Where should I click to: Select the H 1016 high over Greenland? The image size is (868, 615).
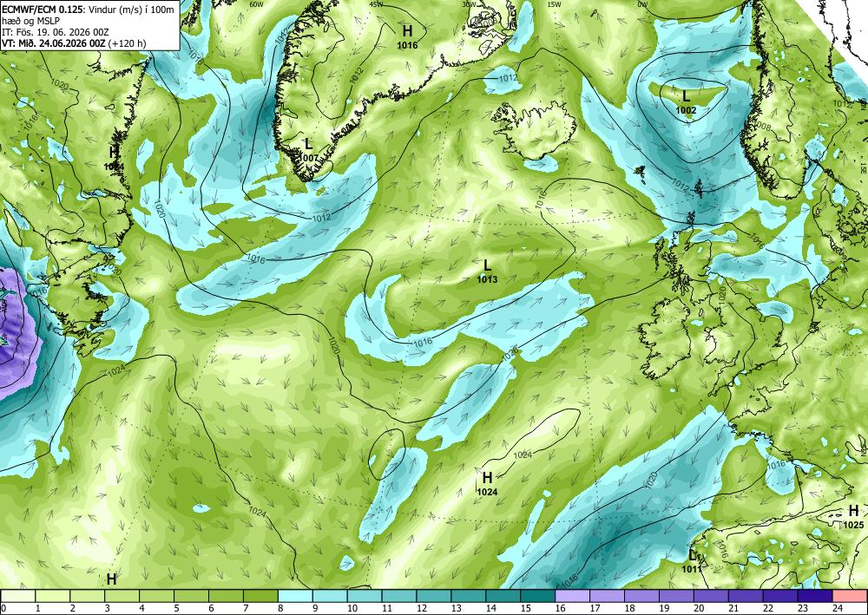[x=407, y=36]
